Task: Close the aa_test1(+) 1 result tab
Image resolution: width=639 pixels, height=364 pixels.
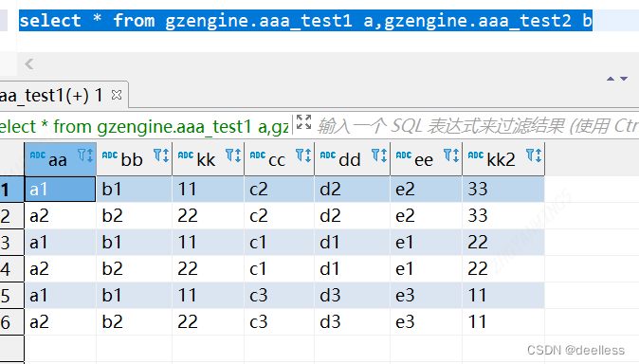Action: click(x=117, y=95)
